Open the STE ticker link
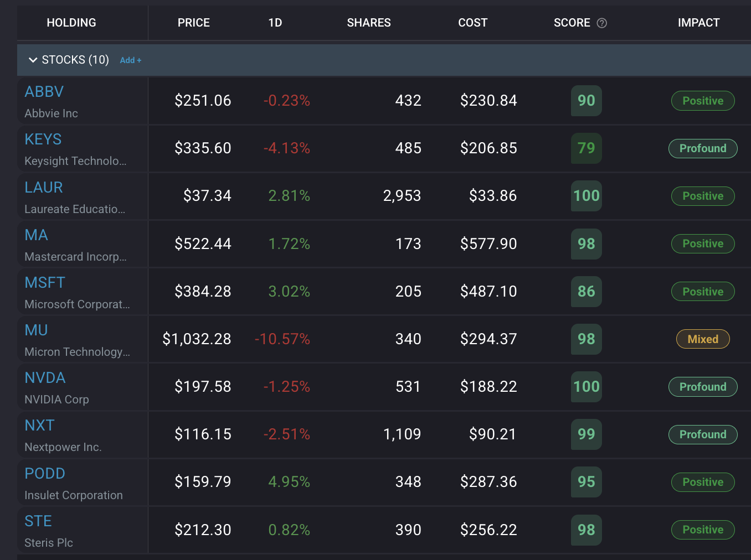The width and height of the screenshot is (751, 560). click(38, 521)
